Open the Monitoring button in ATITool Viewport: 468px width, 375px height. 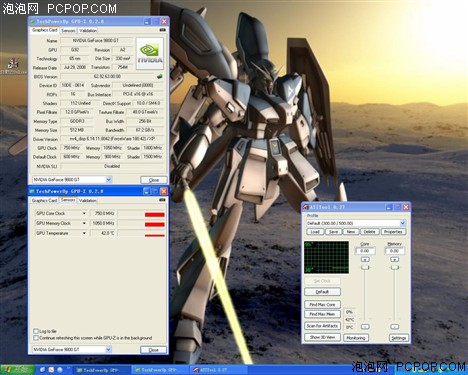coord(356,338)
